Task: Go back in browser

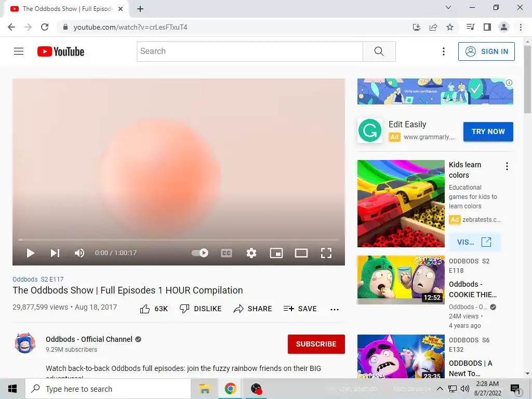Action: click(11, 27)
